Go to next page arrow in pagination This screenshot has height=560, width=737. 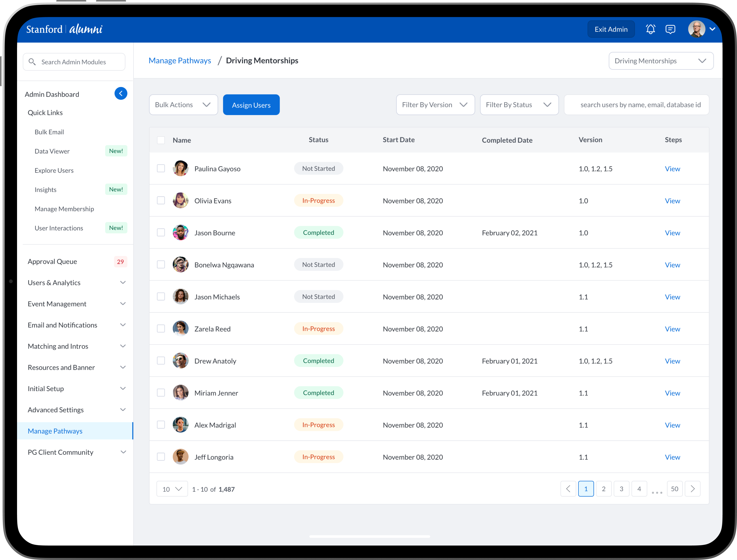[693, 489]
